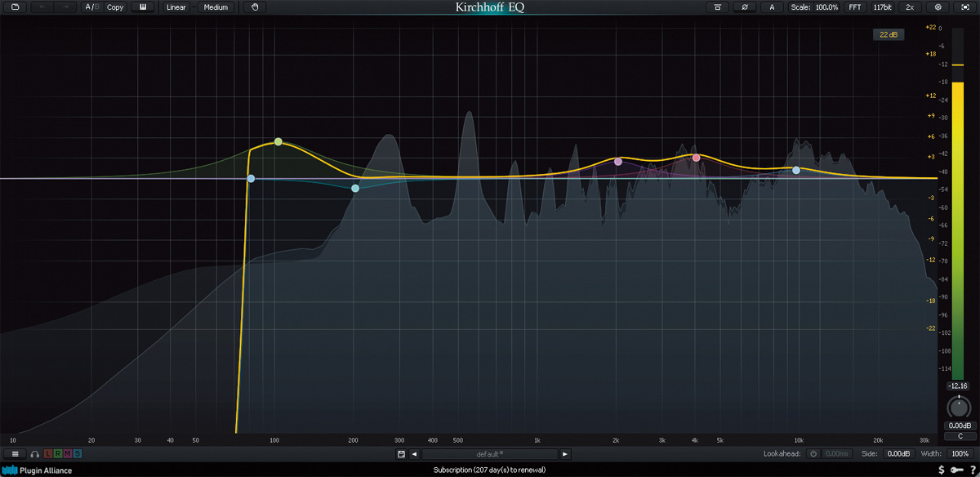The width and height of the screenshot is (980, 477).
Task: Open plugin settings gear
Action: (x=938, y=7)
